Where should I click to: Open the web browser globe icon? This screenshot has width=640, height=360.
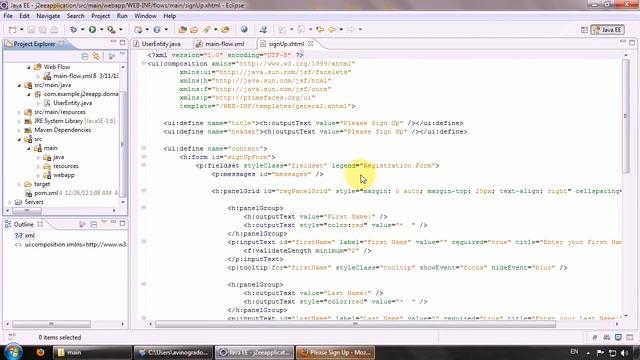(x=244, y=29)
